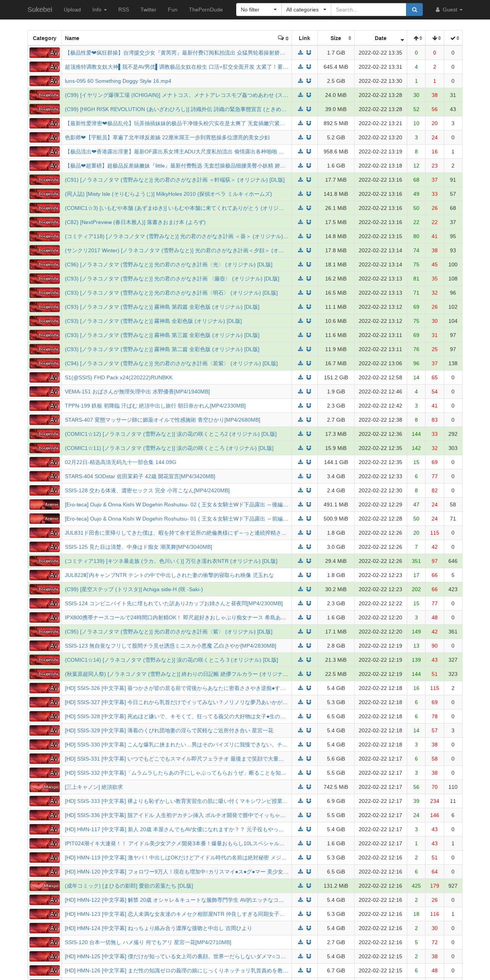The image size is (490, 980).
Task: Open magnet link for (C82) NextPreview row
Action: tap(309, 222)
